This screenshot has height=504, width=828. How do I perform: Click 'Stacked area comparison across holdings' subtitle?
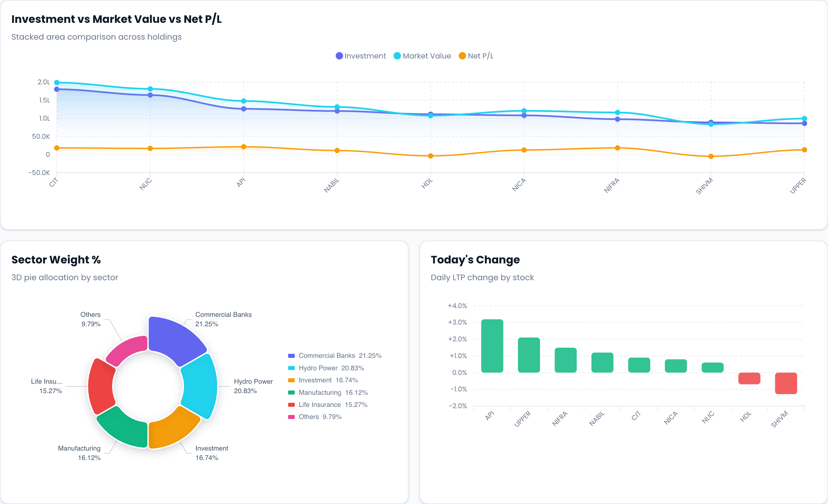point(96,37)
